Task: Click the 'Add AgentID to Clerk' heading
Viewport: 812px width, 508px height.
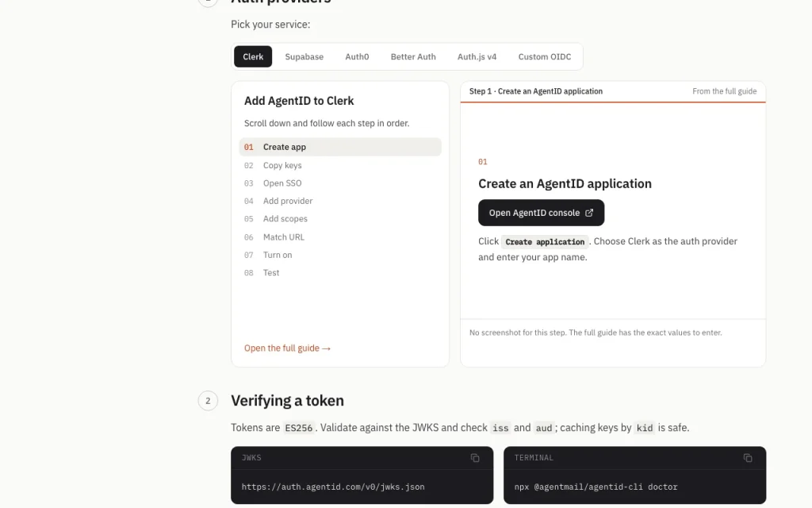Action: pos(299,101)
